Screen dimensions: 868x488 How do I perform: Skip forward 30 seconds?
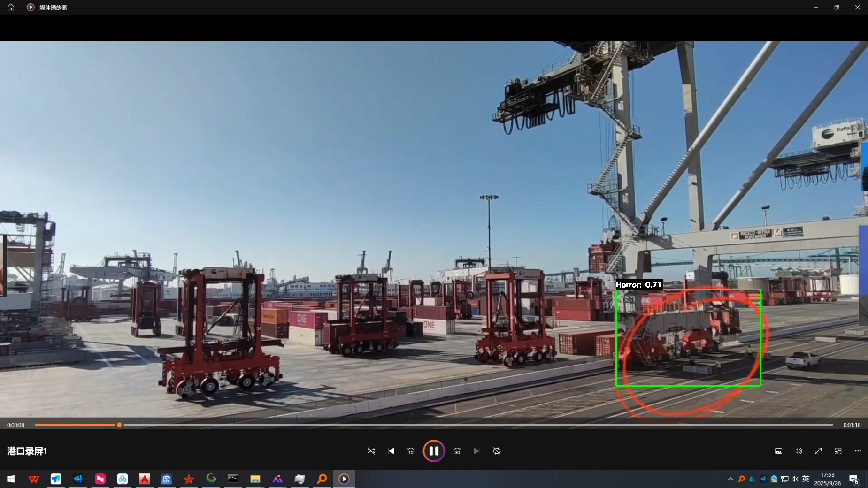click(457, 451)
